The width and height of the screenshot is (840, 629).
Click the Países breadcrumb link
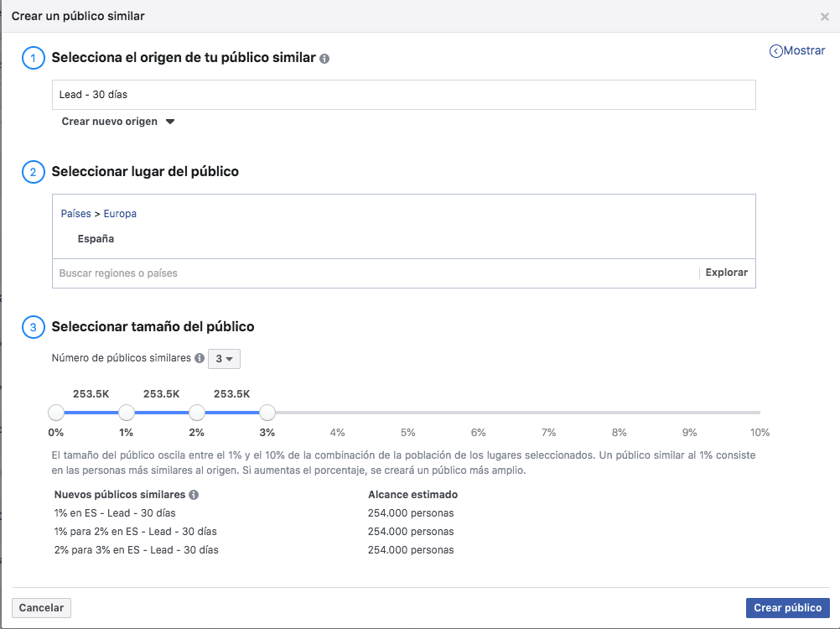pos(76,214)
